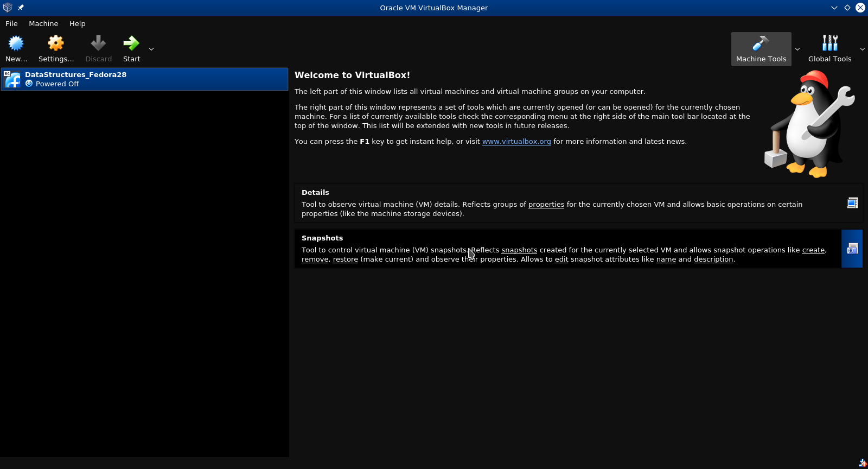The width and height of the screenshot is (868, 469).
Task: Click the New virtual machine icon
Action: pyautogui.click(x=16, y=43)
